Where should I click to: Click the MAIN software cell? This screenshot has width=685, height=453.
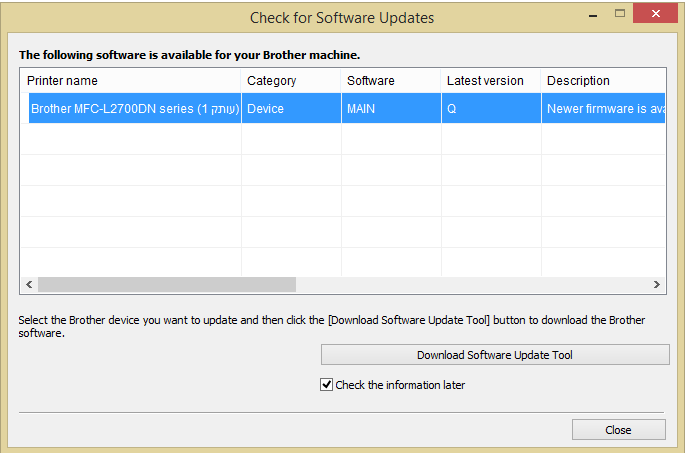click(x=391, y=108)
